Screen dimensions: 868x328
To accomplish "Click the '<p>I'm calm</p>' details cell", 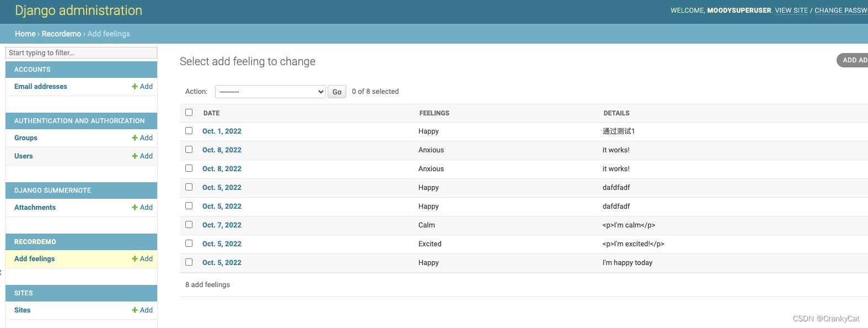I will (x=629, y=225).
